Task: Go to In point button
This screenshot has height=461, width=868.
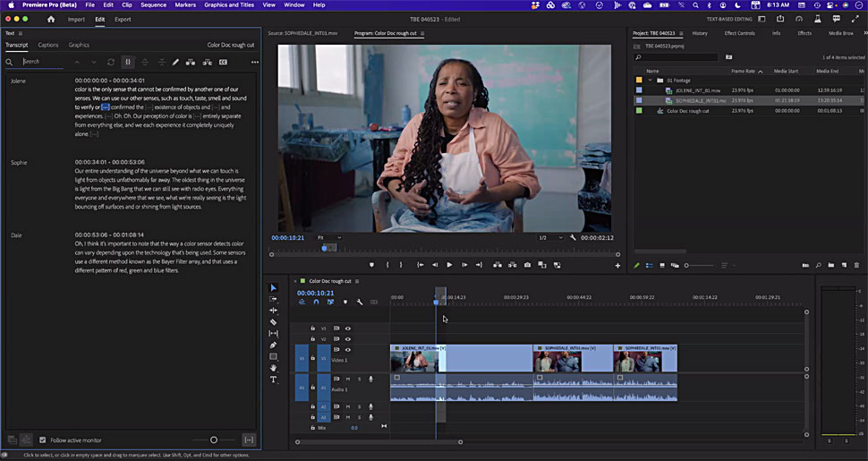Action: 421,265
